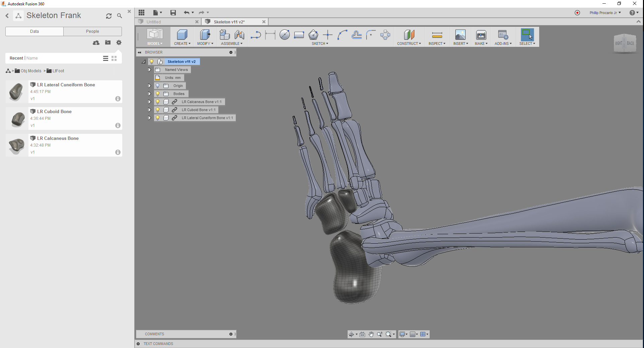Click the Inspect measure icon
This screenshot has width=644, height=348.
pyautogui.click(x=437, y=35)
